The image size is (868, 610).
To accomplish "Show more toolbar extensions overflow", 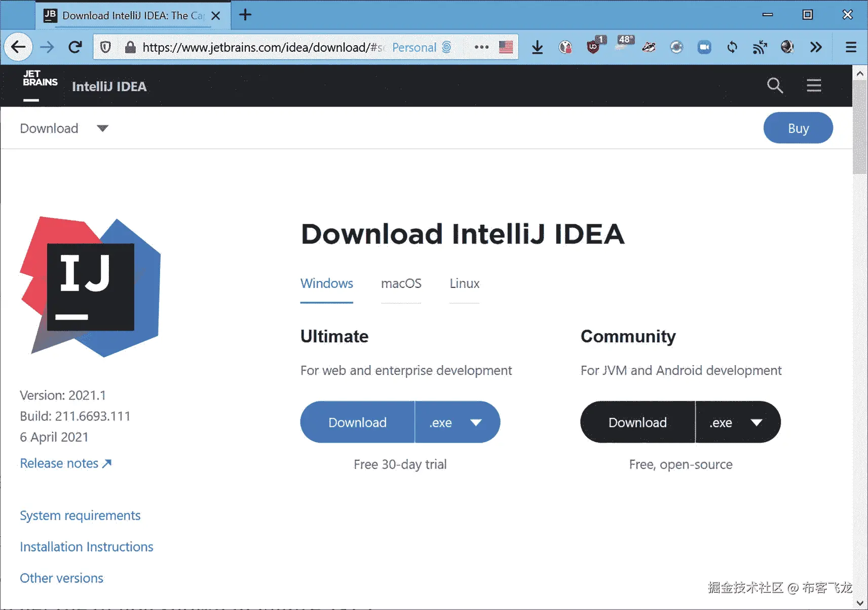I will [x=816, y=47].
